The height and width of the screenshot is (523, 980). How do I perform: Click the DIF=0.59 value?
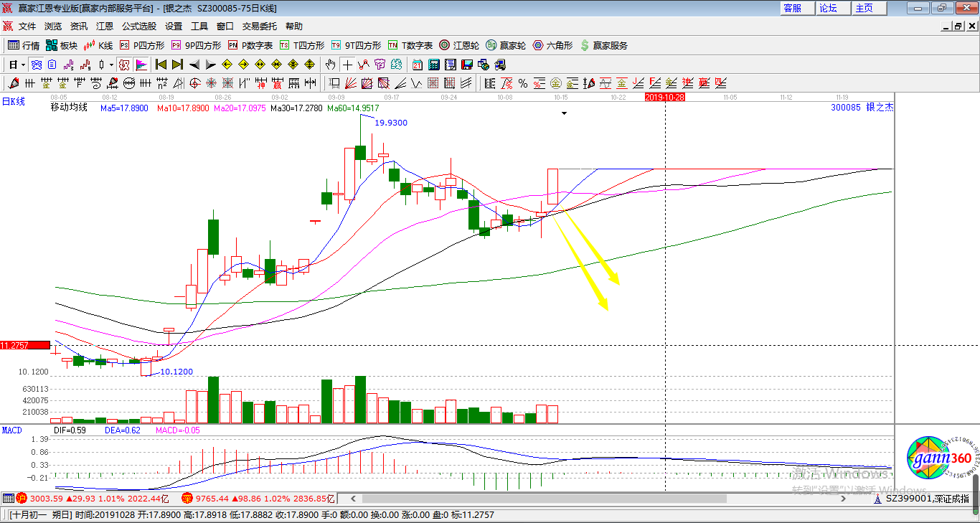coord(70,430)
